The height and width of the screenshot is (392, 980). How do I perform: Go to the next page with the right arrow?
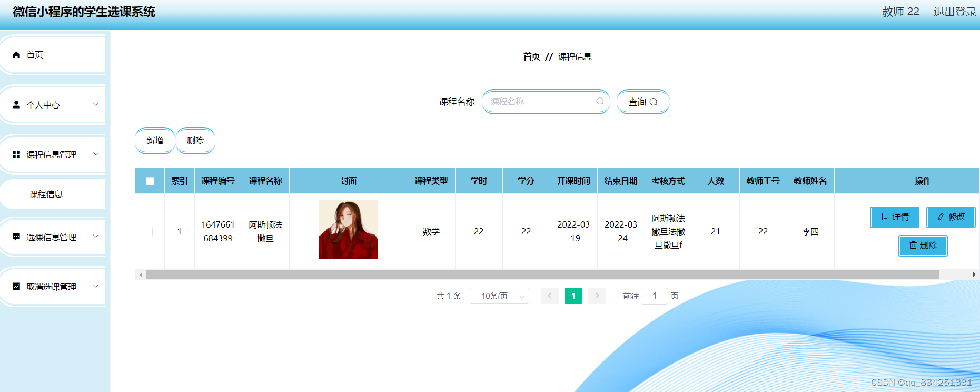597,296
